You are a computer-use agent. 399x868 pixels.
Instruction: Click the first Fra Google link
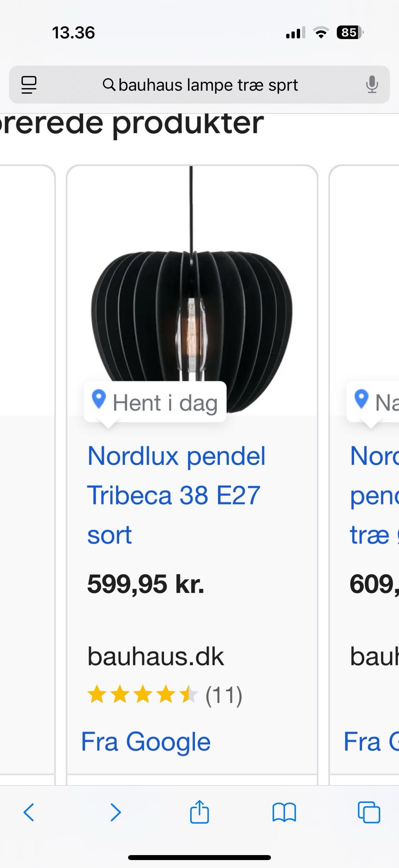(146, 742)
